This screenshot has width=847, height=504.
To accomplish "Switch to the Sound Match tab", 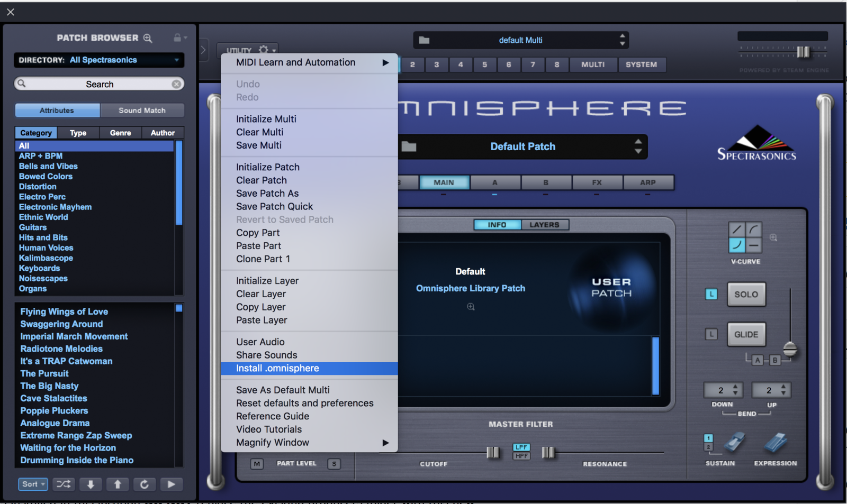I will [x=142, y=110].
